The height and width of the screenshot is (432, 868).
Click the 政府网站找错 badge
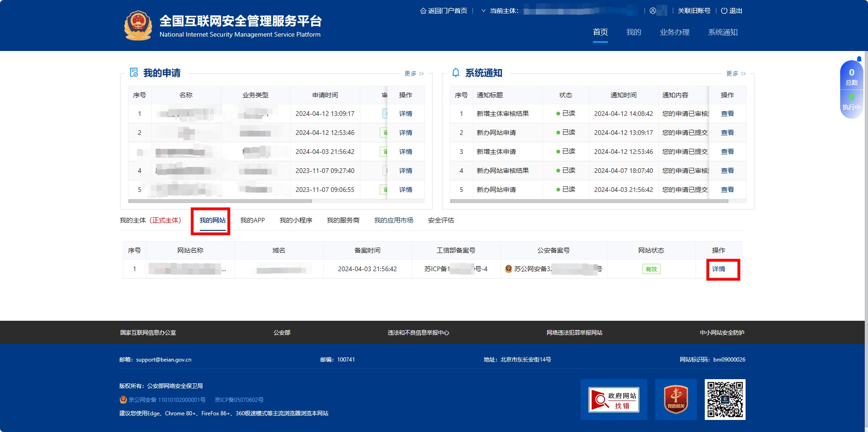tap(614, 400)
